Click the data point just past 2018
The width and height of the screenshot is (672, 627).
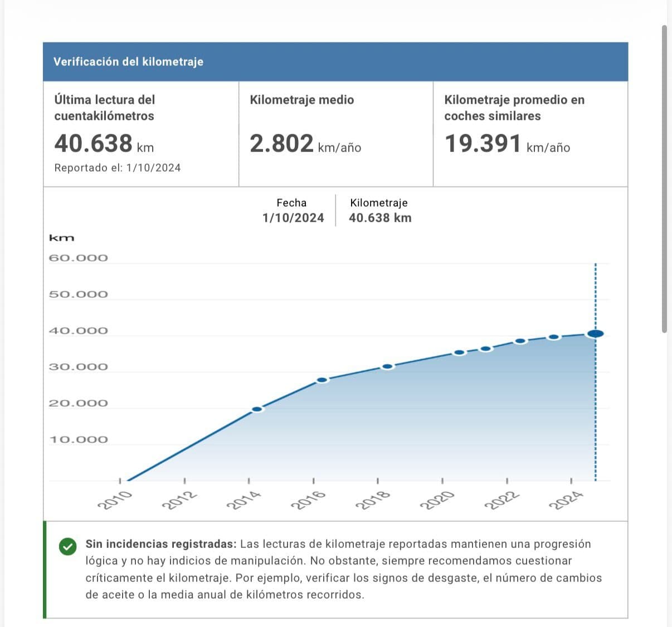[x=387, y=366]
